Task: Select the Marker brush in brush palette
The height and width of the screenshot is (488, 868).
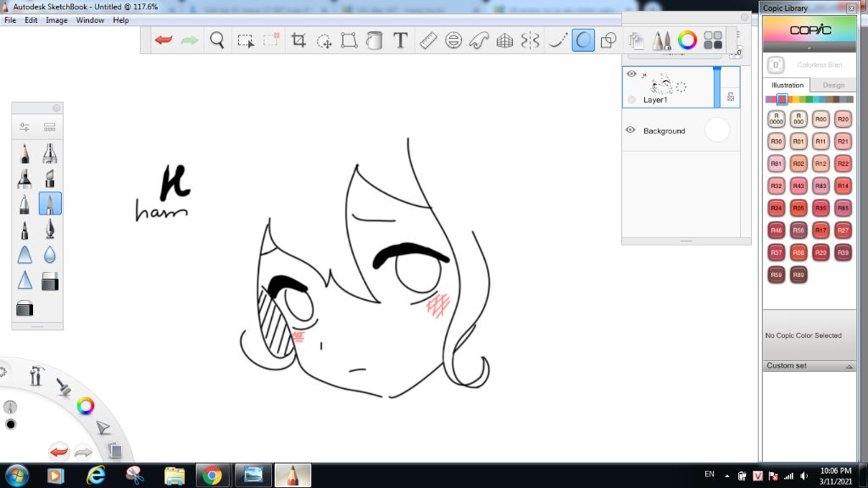Action: 25,179
